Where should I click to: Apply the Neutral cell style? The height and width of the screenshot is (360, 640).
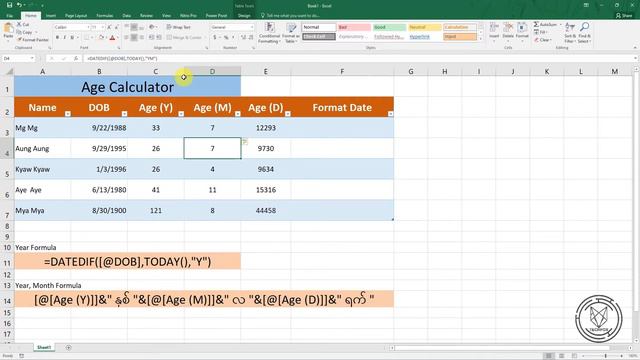click(x=424, y=27)
